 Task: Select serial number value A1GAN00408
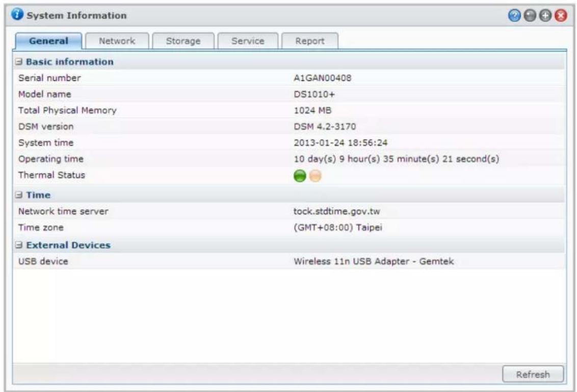point(322,78)
